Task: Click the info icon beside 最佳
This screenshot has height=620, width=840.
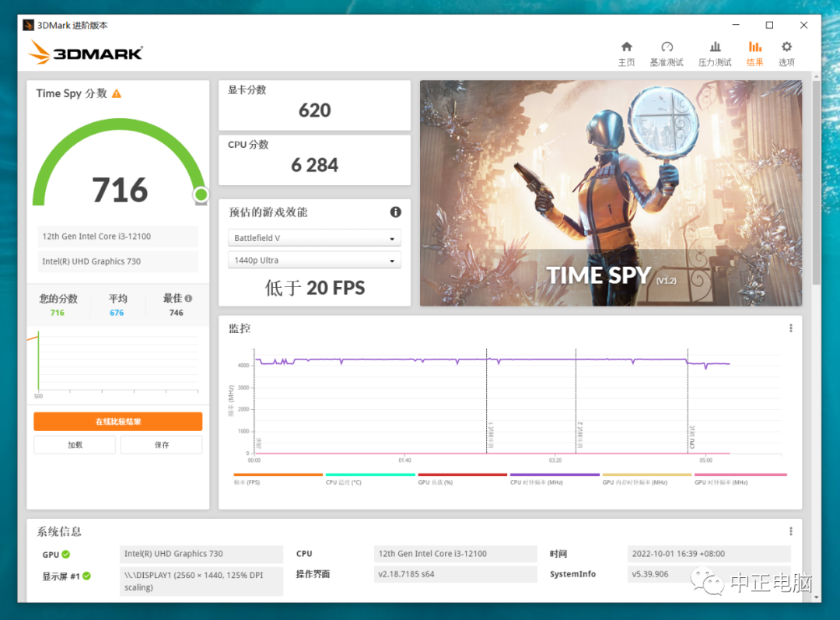Action: point(188,299)
